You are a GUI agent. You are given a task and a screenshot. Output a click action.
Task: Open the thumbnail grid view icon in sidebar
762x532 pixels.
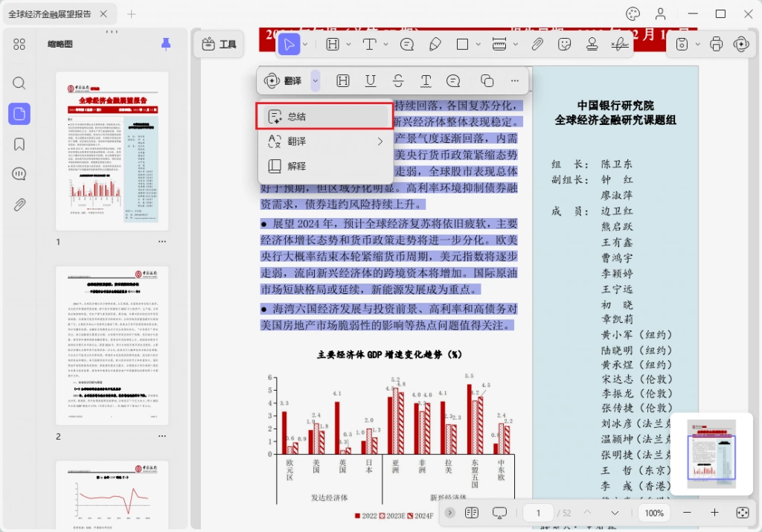tap(19, 44)
